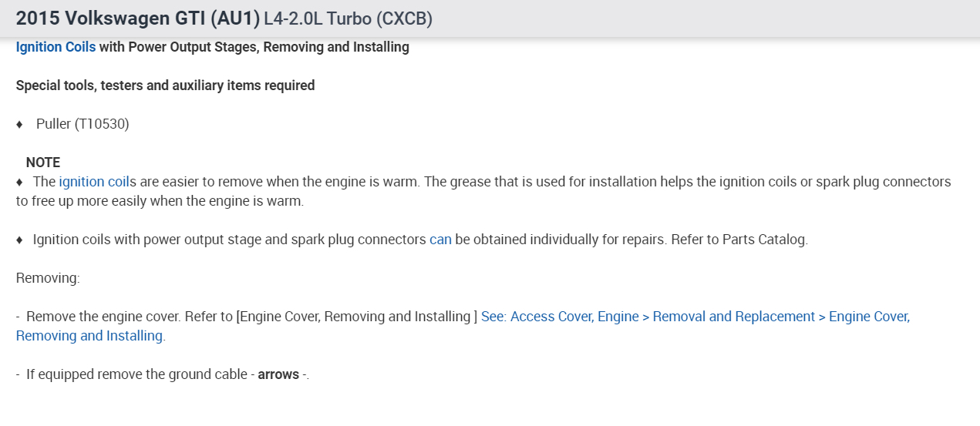Click the bold "NOTE" label
This screenshot has width=980, height=426.
click(42, 163)
